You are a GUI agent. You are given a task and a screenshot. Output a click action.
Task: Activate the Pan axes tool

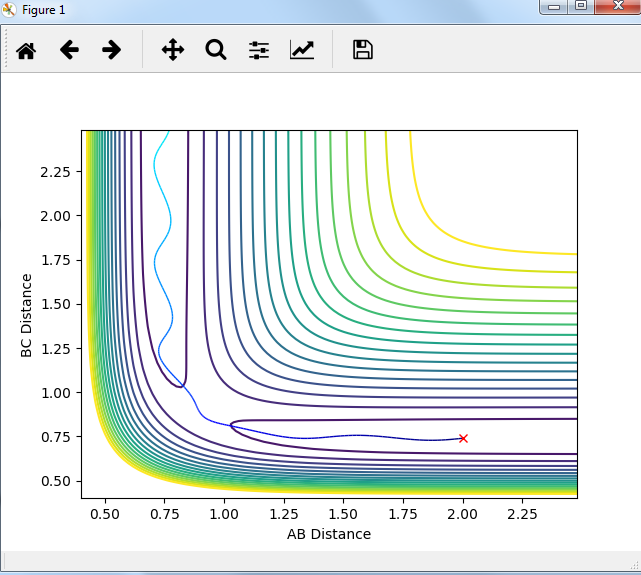[173, 50]
